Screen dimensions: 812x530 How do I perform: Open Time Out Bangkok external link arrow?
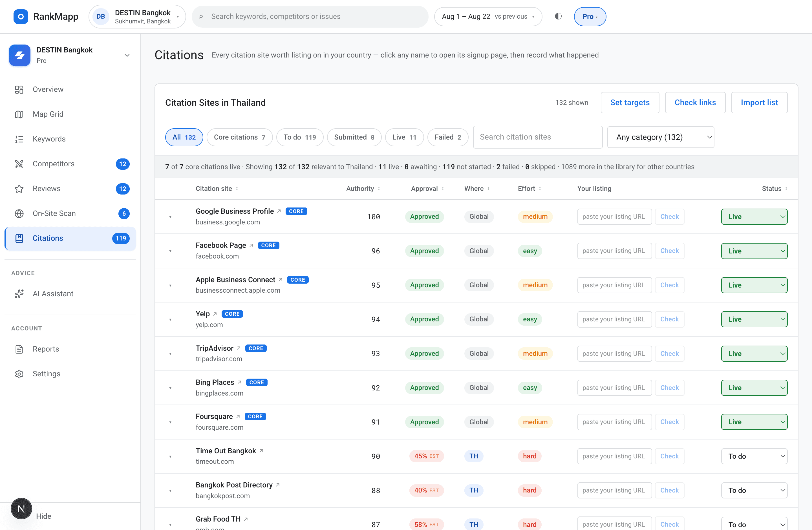pyautogui.click(x=261, y=451)
